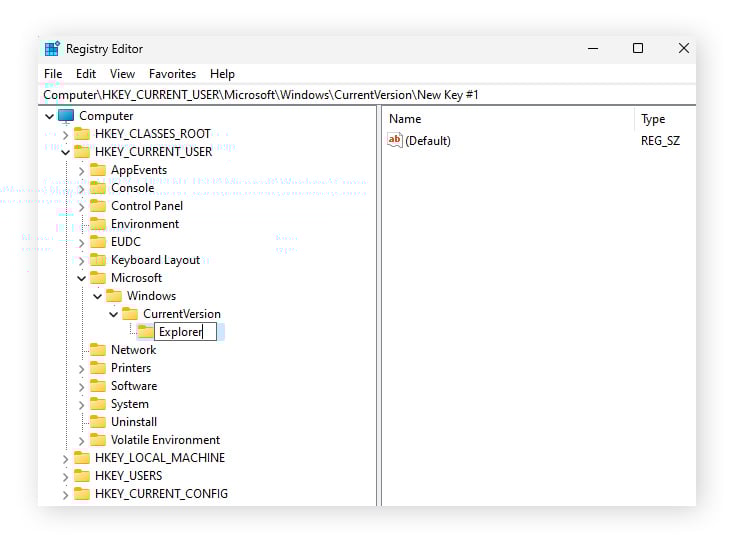Click the CurrentVersion folder icon
The image size is (734, 543).
point(130,314)
